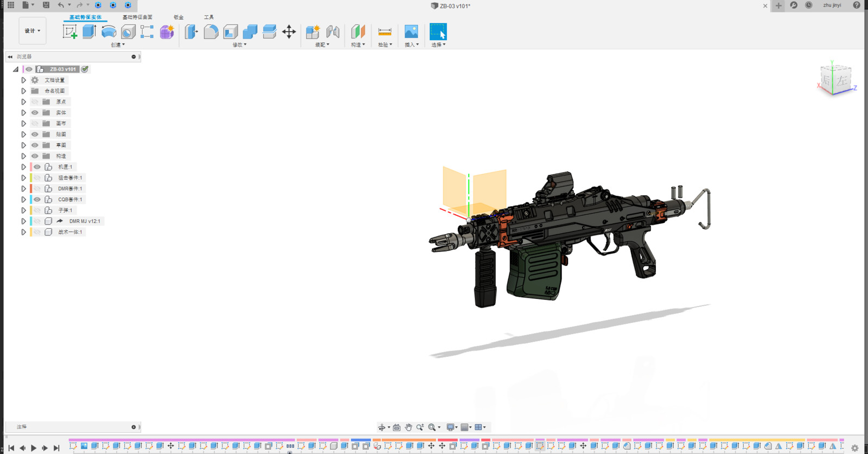Collapse the ZB-03 v101 root node

point(15,69)
